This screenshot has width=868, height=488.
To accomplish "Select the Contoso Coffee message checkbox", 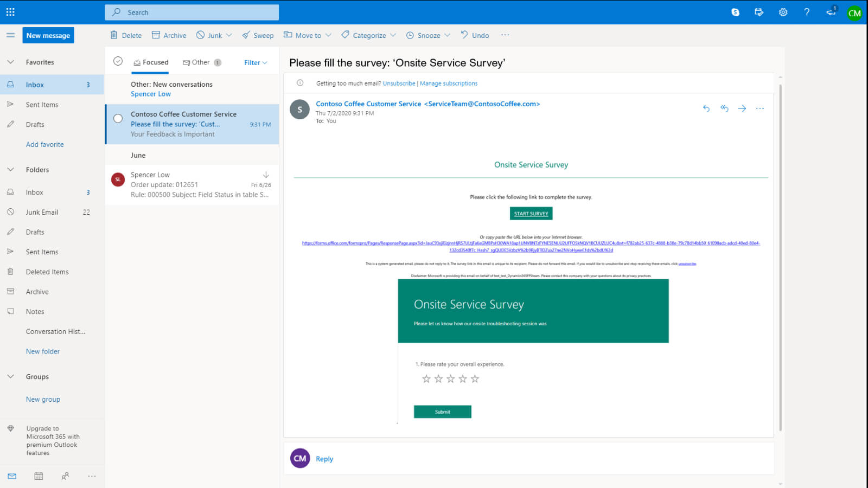I will point(118,119).
